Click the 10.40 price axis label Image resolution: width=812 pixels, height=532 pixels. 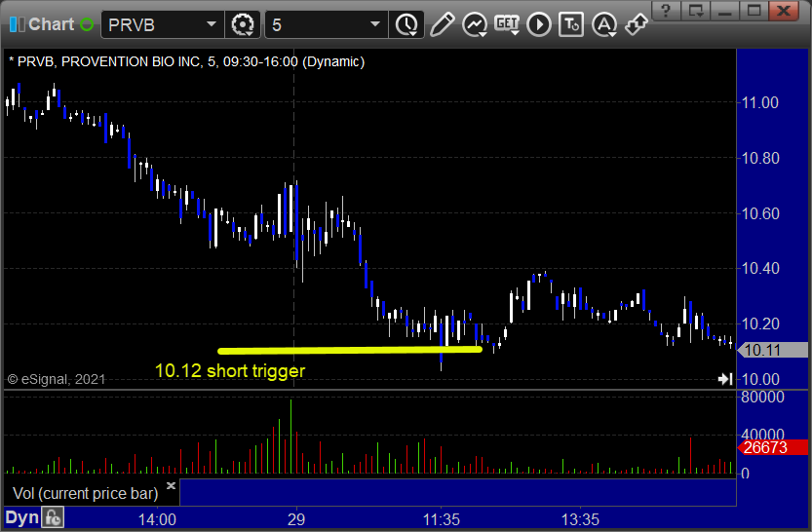pyautogui.click(x=759, y=268)
